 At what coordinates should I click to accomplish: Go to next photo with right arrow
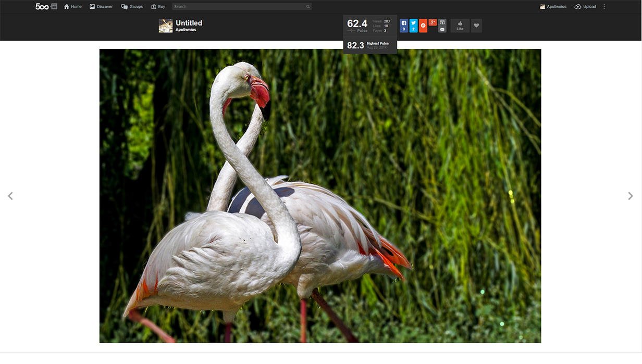click(x=631, y=196)
